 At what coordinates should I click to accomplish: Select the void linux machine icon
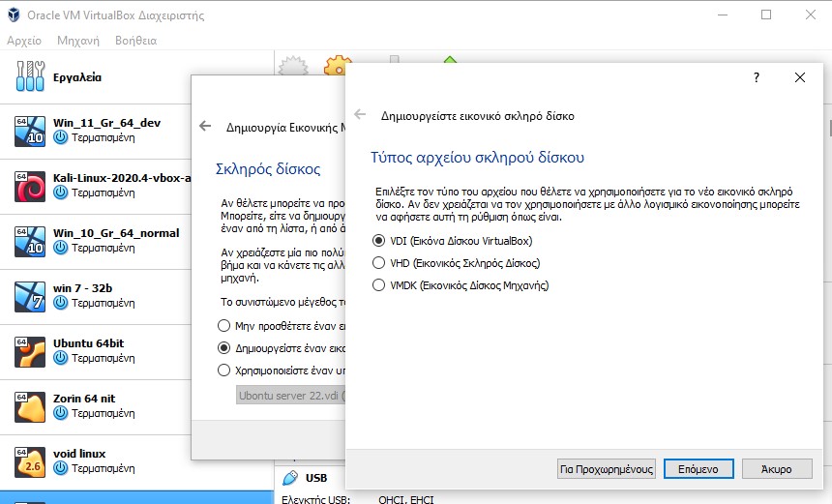tap(30, 462)
